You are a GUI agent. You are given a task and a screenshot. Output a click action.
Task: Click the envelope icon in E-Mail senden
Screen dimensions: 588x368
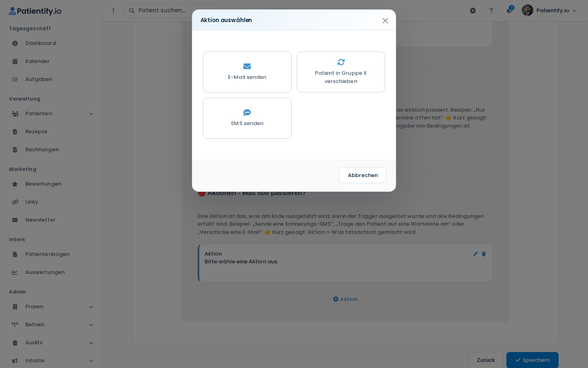pyautogui.click(x=247, y=66)
